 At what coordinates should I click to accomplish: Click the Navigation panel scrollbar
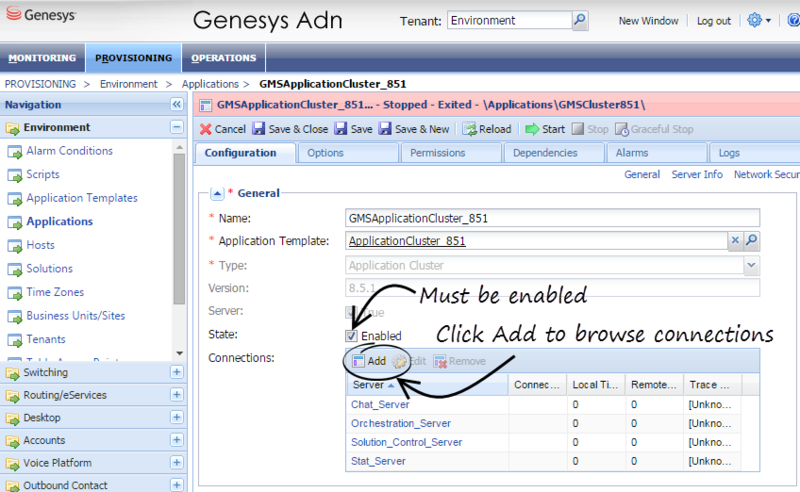(179, 229)
